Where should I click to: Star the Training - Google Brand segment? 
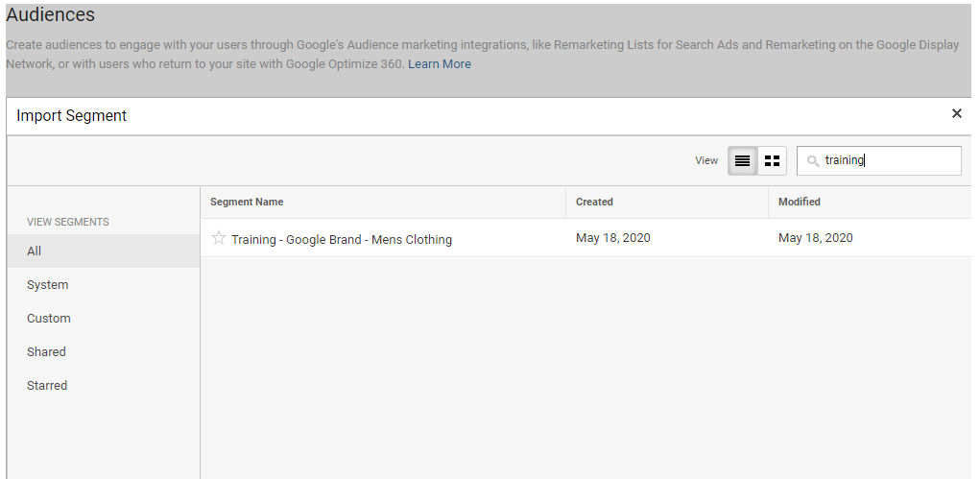click(x=218, y=238)
